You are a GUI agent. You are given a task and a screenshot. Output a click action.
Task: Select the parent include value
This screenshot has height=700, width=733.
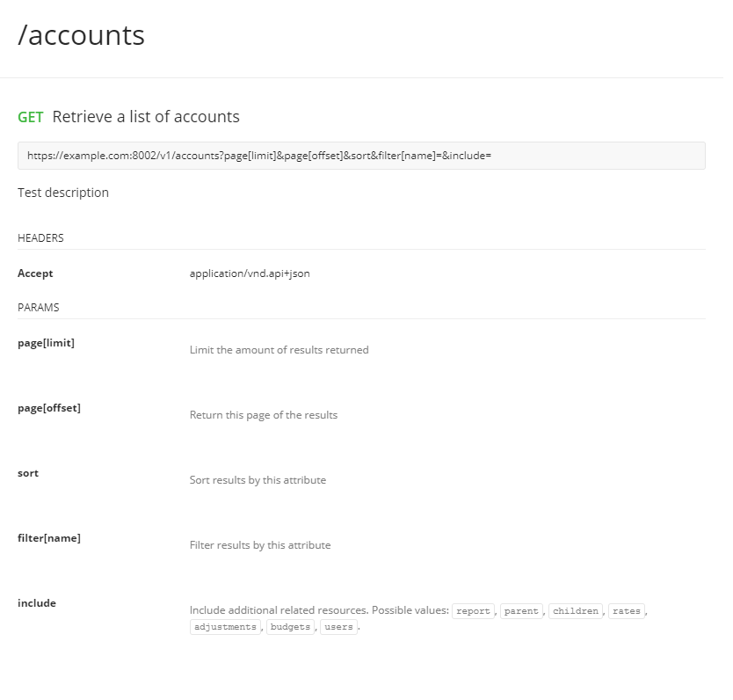click(x=523, y=610)
